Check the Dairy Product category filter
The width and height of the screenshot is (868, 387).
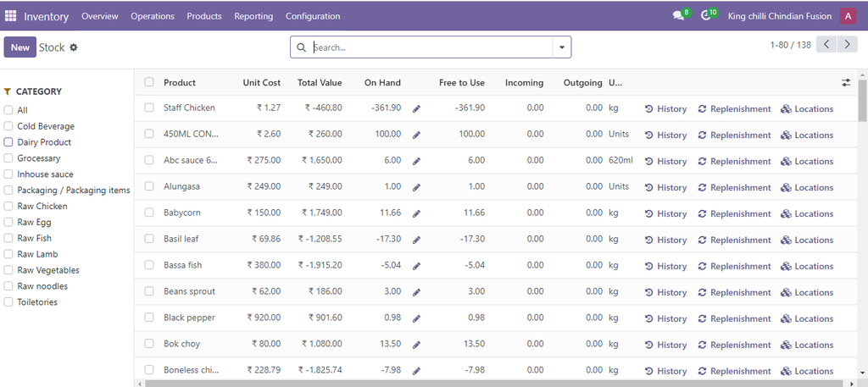pyautogui.click(x=8, y=142)
